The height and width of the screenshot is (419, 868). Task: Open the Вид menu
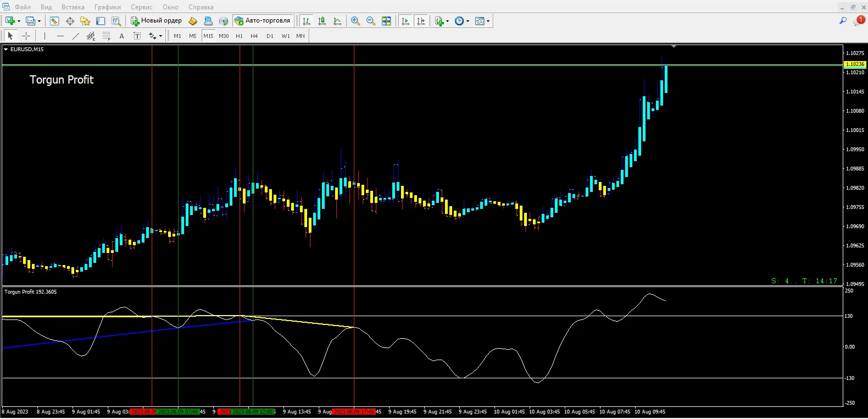point(46,7)
